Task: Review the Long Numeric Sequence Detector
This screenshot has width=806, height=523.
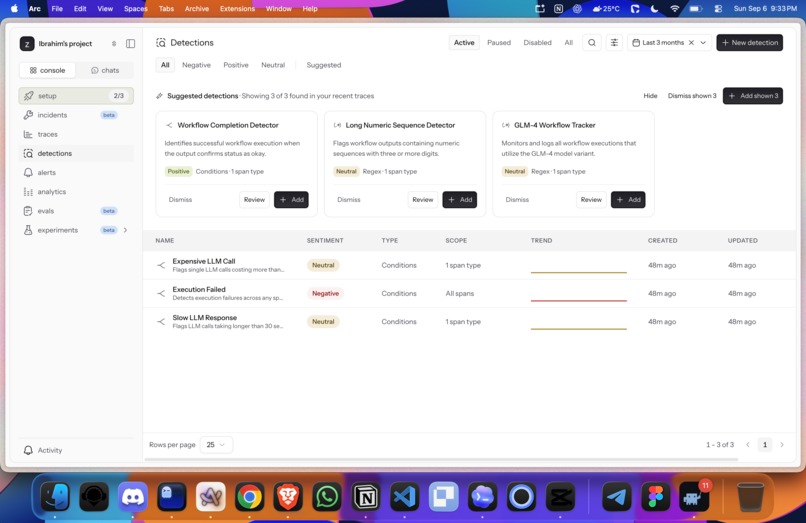Action: [x=423, y=200]
